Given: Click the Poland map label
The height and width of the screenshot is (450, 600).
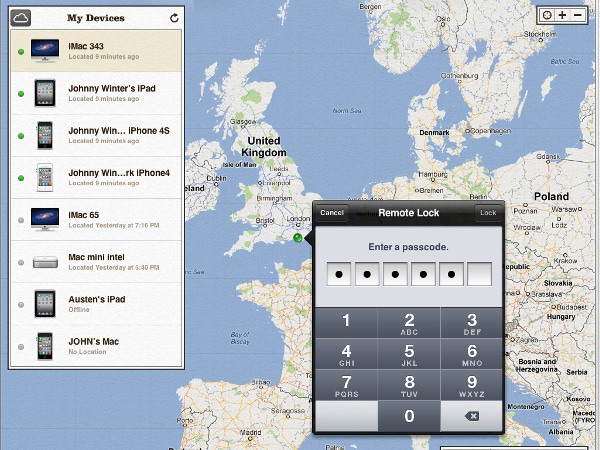Looking at the screenshot, I should 551,197.
